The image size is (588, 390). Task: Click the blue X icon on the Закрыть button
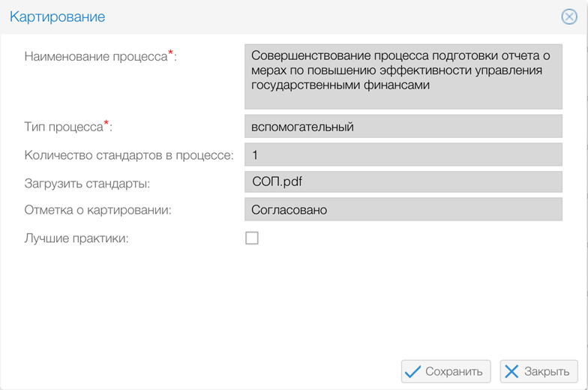coord(511,371)
